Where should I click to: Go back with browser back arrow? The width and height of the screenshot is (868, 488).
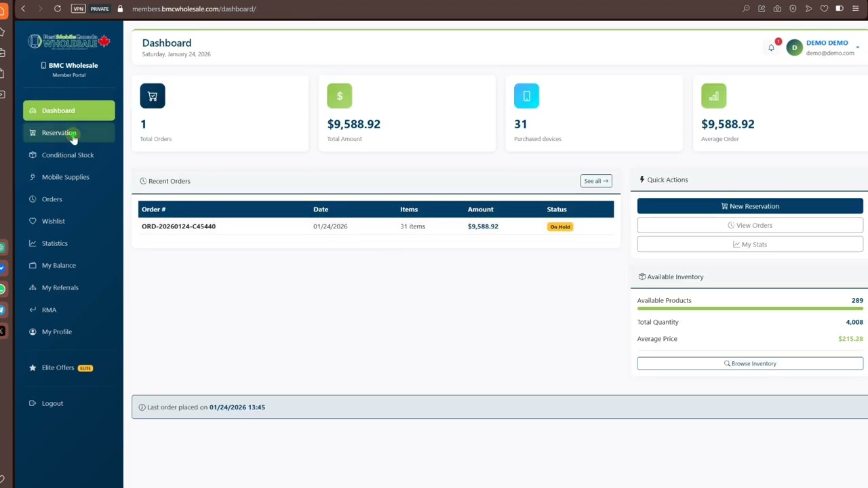tap(23, 9)
